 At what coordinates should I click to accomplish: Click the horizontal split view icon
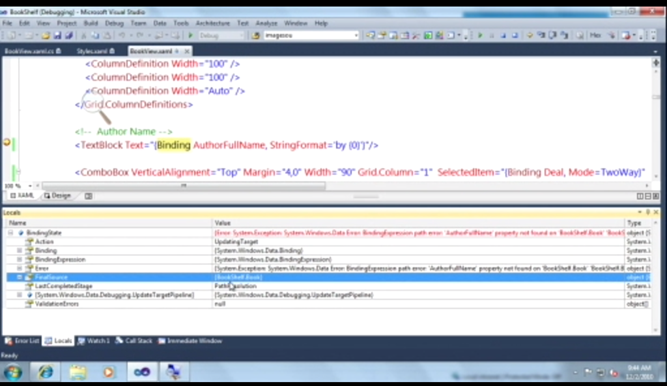pyautogui.click(x=648, y=196)
